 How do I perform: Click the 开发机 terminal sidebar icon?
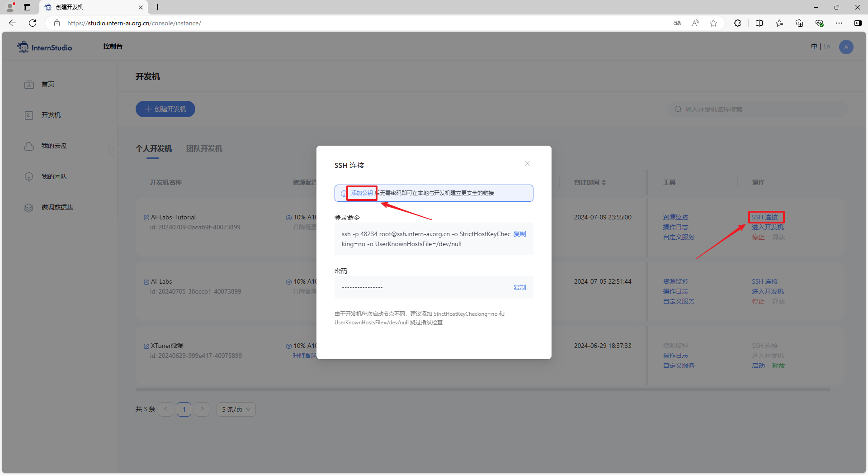(x=29, y=115)
